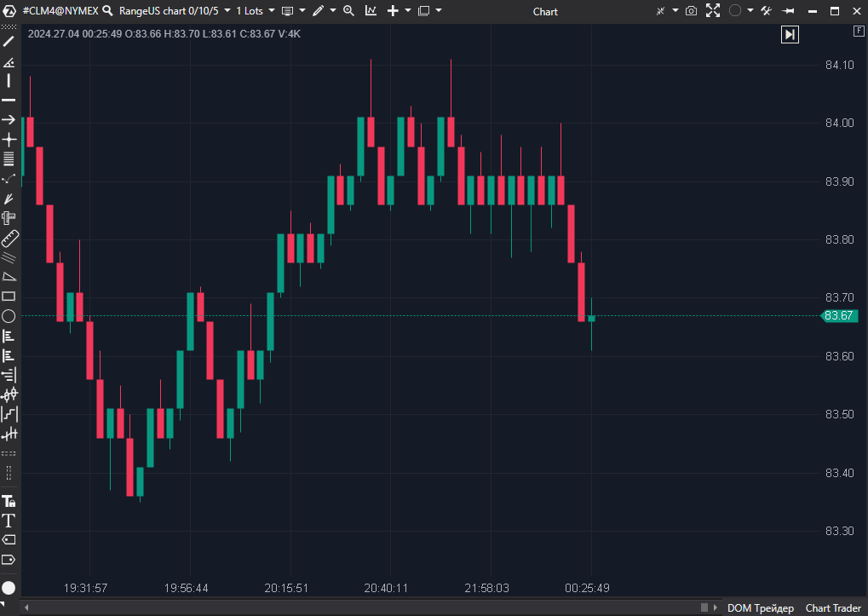
Task: Take a chart screenshot with camera icon
Action: point(691,11)
